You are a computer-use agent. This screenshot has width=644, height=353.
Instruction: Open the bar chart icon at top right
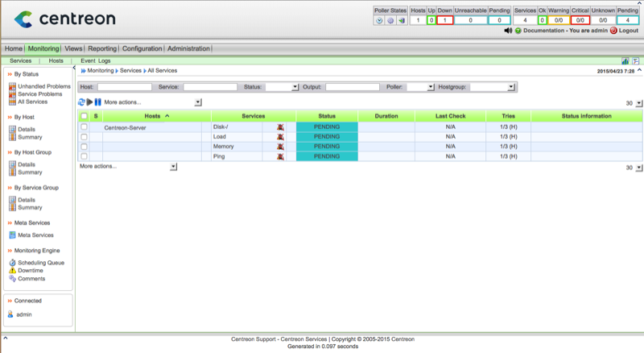pos(625,60)
